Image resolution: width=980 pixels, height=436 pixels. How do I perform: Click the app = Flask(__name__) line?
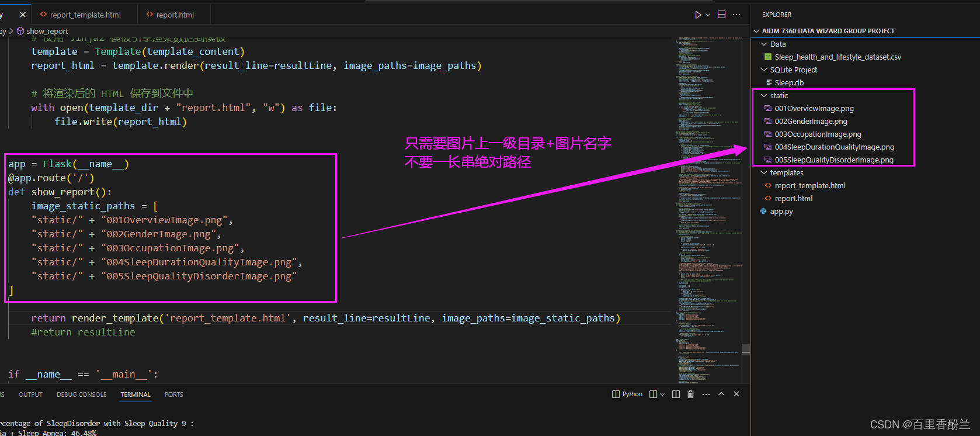(x=68, y=164)
